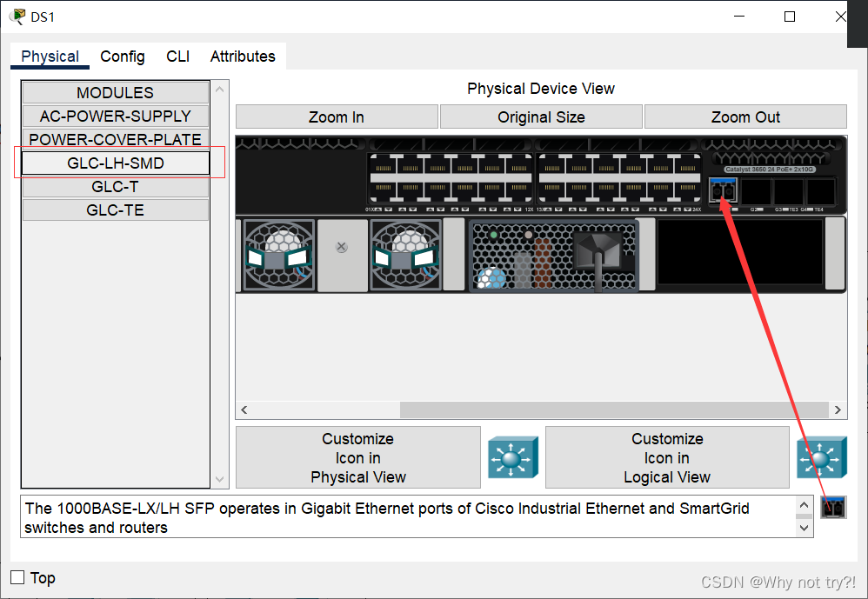The height and width of the screenshot is (599, 868).
Task: Click the device view horizontal scrollbar thumb
Action: click(614, 409)
